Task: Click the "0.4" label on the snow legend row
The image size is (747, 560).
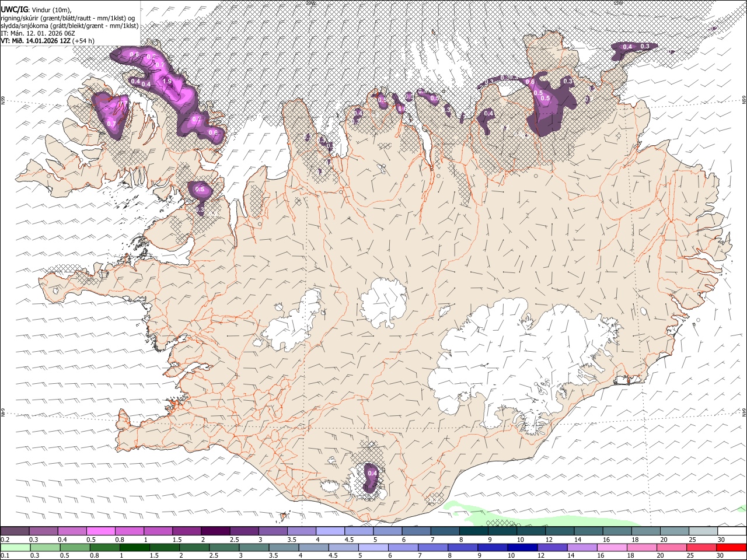Action: point(62,540)
